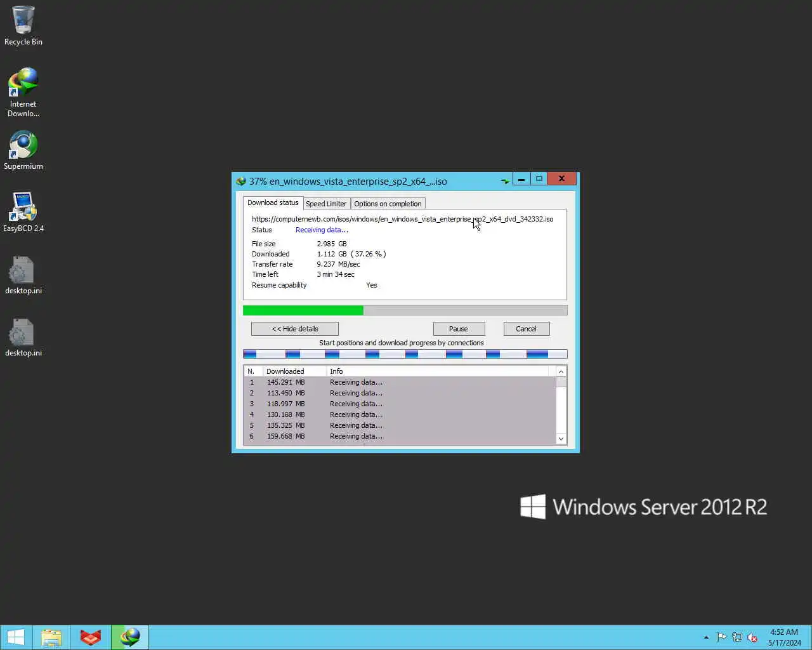812x650 pixels.
Task: Open Action Center flag icon
Action: click(x=721, y=637)
